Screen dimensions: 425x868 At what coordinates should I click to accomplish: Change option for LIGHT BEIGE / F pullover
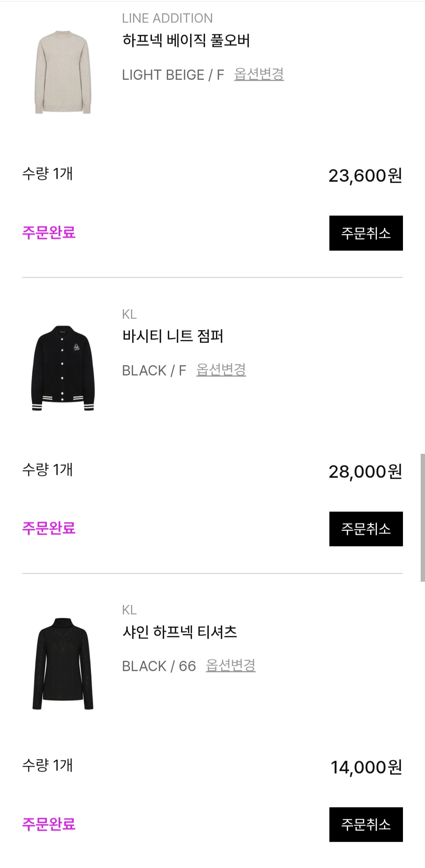259,74
